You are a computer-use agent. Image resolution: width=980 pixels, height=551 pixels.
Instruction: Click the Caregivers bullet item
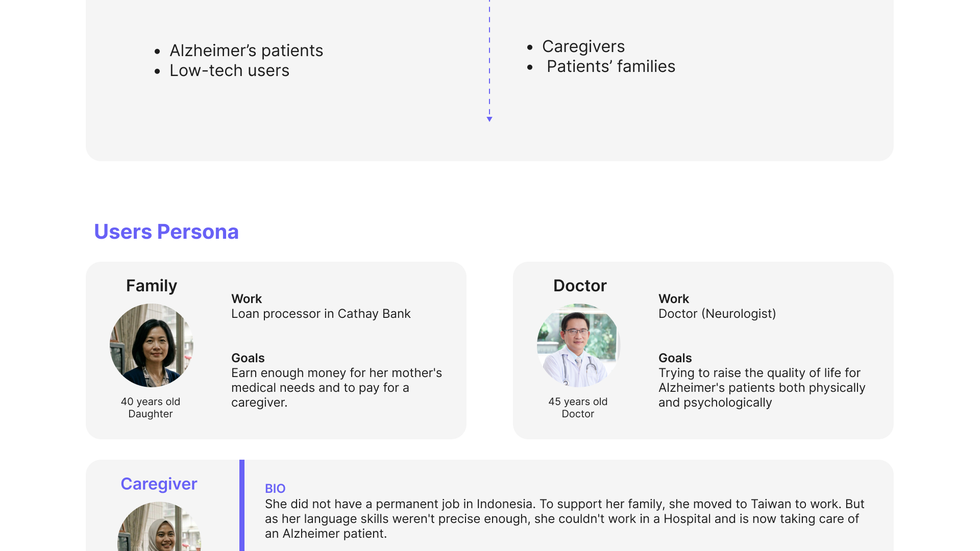[x=583, y=46]
